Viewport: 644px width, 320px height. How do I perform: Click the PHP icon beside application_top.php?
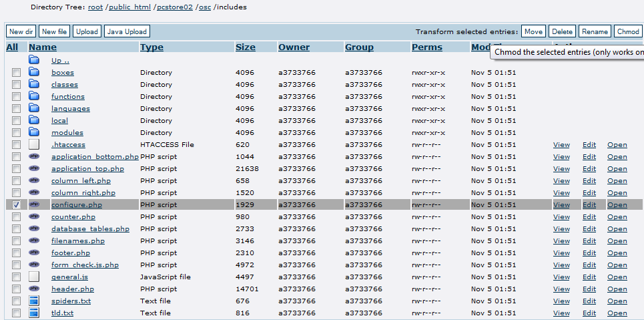click(34, 168)
